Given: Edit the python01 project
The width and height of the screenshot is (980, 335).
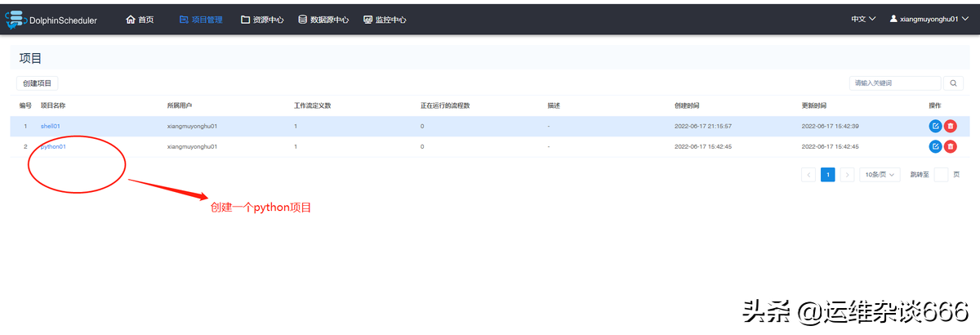Looking at the screenshot, I should (x=935, y=146).
